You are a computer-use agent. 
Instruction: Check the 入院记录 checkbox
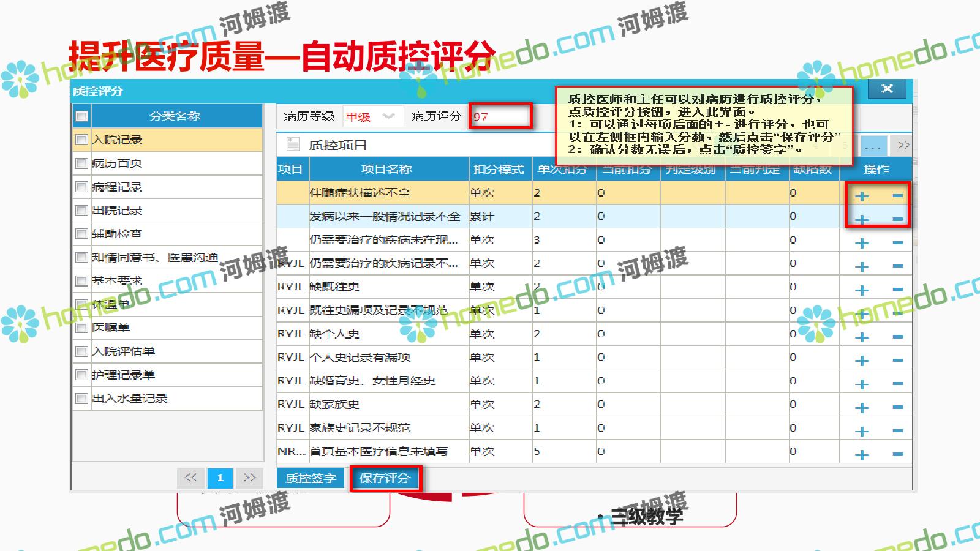[81, 140]
